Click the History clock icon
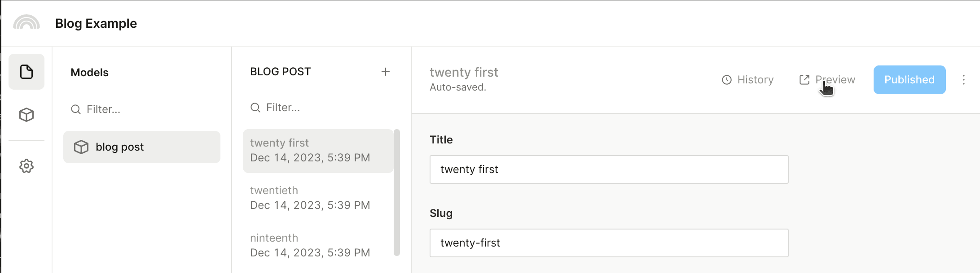The image size is (980, 273). click(726, 80)
